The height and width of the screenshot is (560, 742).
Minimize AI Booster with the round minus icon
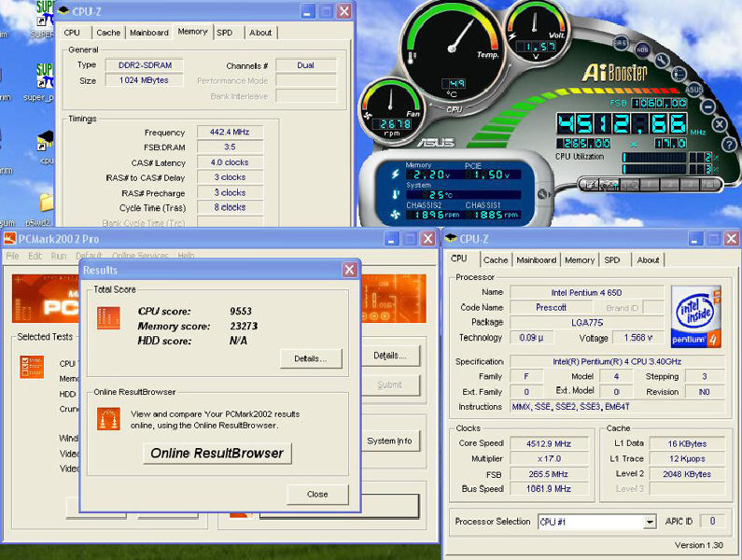click(707, 106)
